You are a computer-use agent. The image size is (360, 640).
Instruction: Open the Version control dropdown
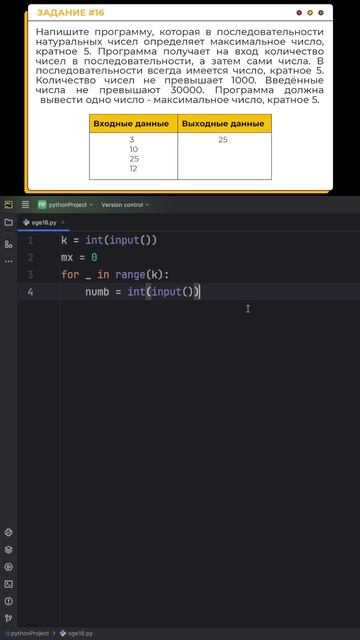(x=125, y=204)
